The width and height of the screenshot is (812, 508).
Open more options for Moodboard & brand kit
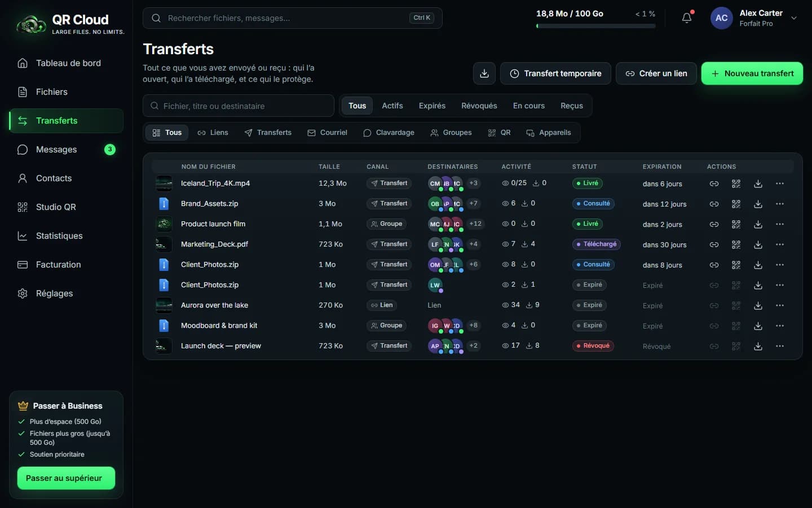pos(780,326)
